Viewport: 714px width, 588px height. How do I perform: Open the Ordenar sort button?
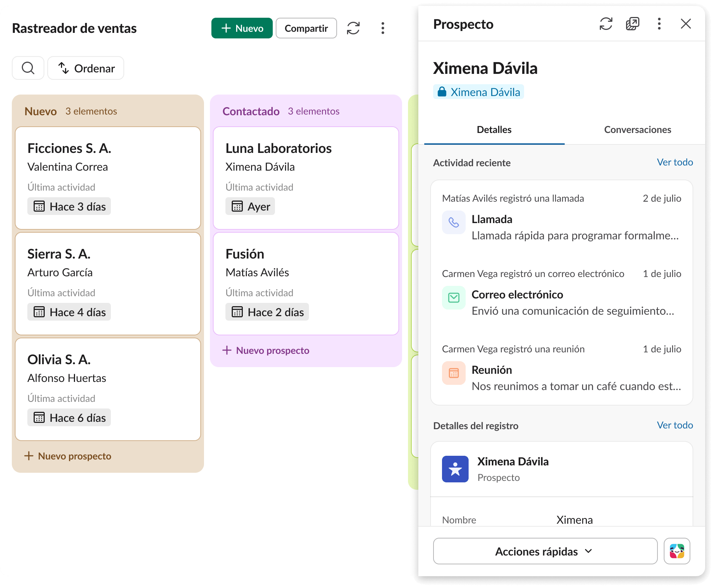coord(86,68)
